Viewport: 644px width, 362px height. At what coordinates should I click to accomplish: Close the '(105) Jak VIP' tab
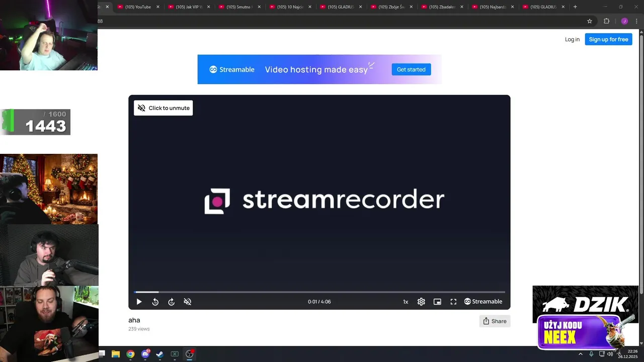pyautogui.click(x=209, y=7)
